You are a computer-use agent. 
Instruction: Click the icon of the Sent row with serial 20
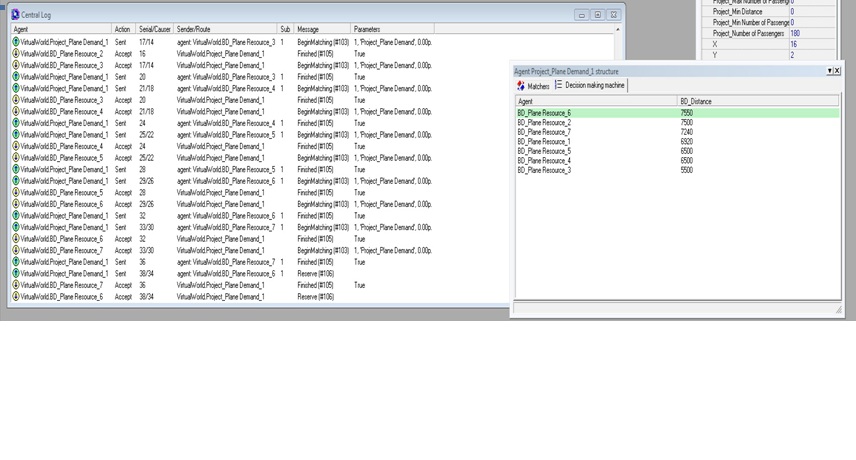coord(16,77)
